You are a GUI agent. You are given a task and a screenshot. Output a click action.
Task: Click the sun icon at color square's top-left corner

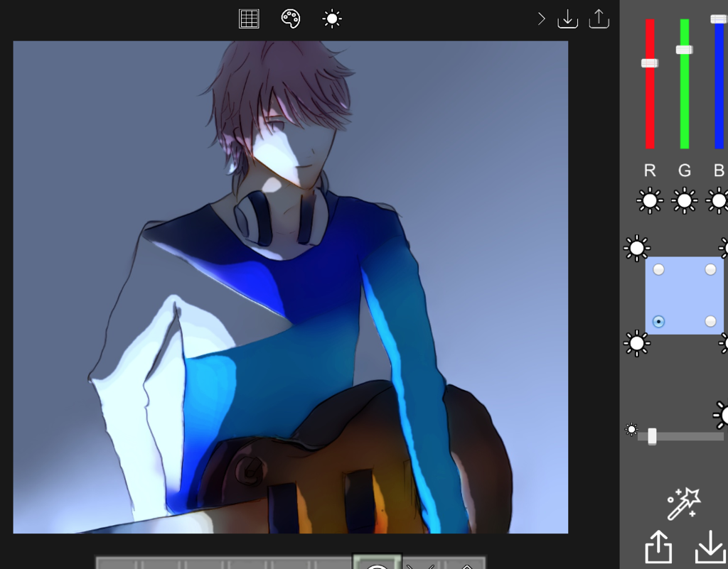[636, 248]
